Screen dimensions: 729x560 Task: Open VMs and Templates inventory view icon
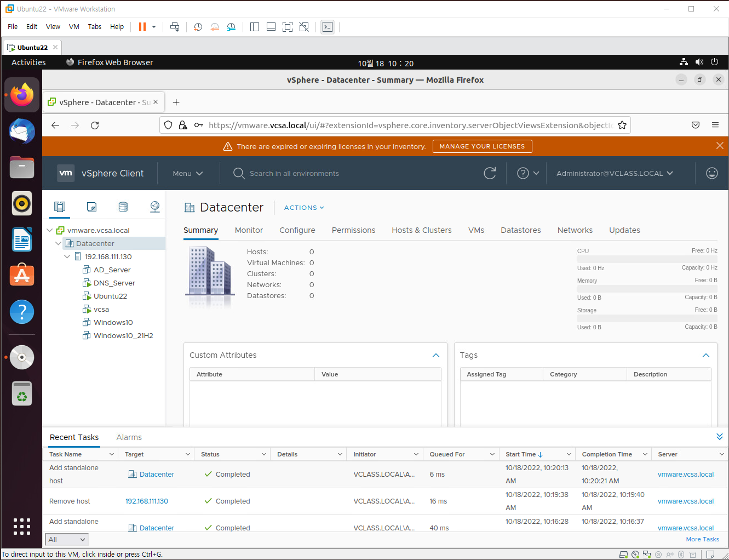coord(91,207)
